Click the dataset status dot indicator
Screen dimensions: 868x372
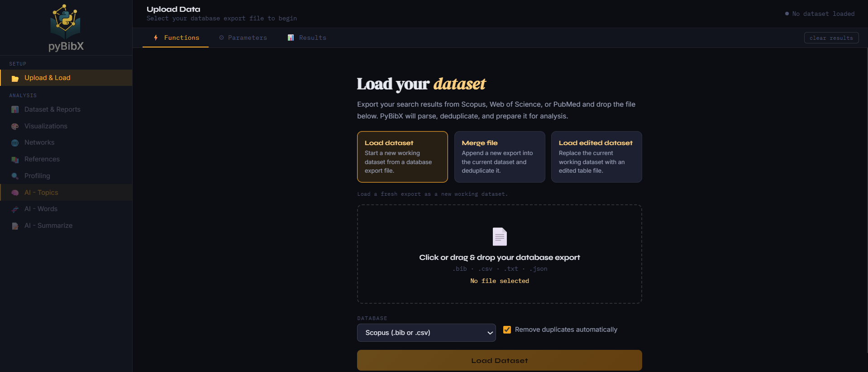(787, 14)
